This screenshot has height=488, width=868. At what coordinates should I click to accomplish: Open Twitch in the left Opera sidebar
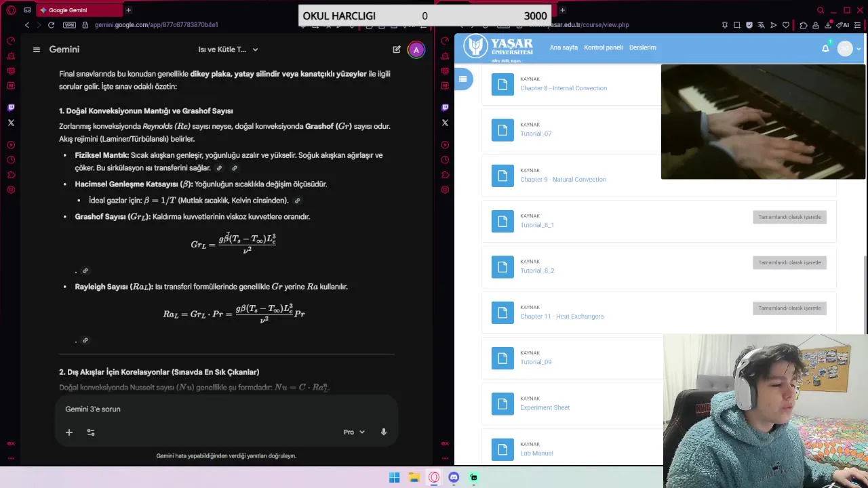[11, 107]
